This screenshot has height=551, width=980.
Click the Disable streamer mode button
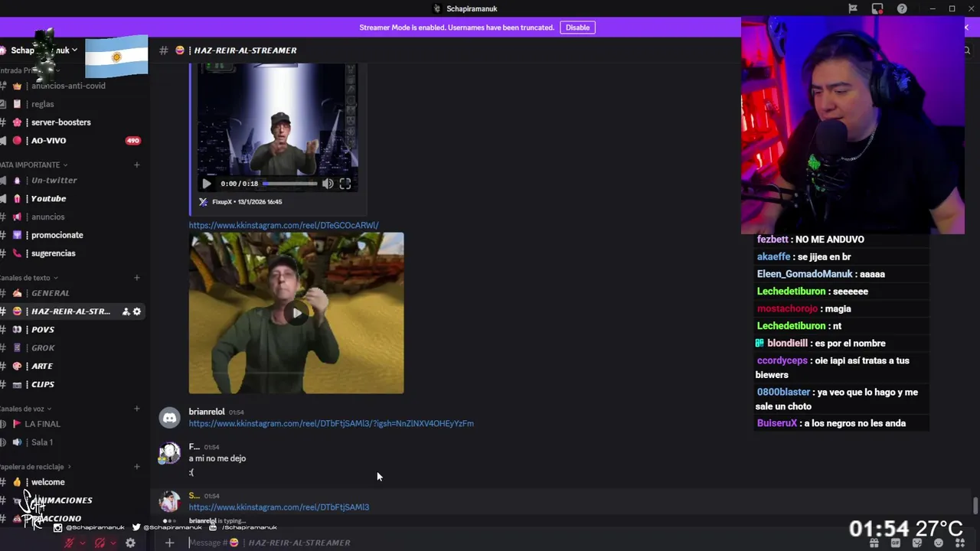click(577, 28)
